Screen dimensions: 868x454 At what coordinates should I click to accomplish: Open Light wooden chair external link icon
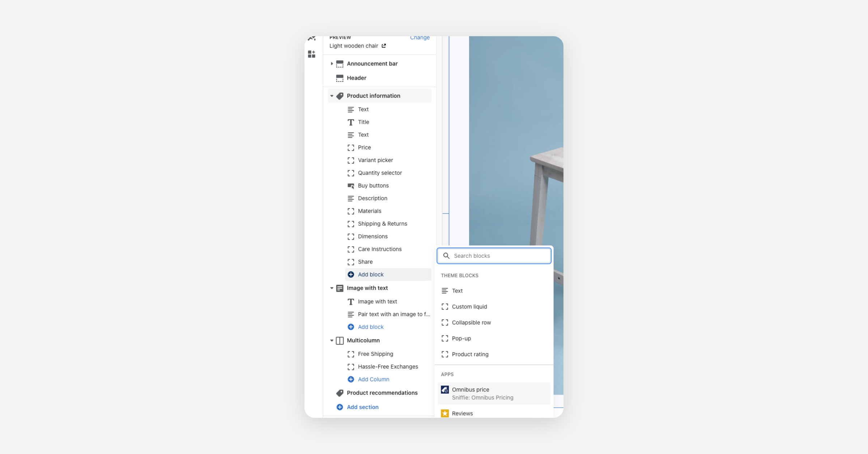[384, 46]
